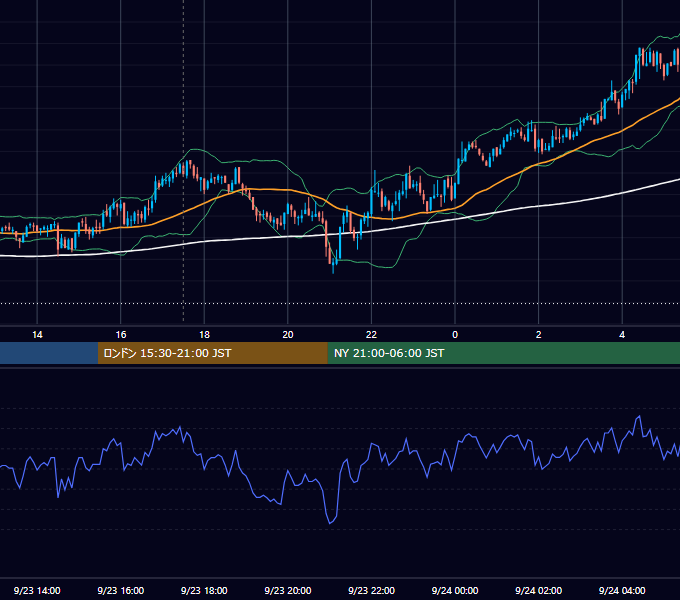This screenshot has width=680, height=600.
Task: Click the hour label 16 on time axis
Action: pyautogui.click(x=121, y=335)
